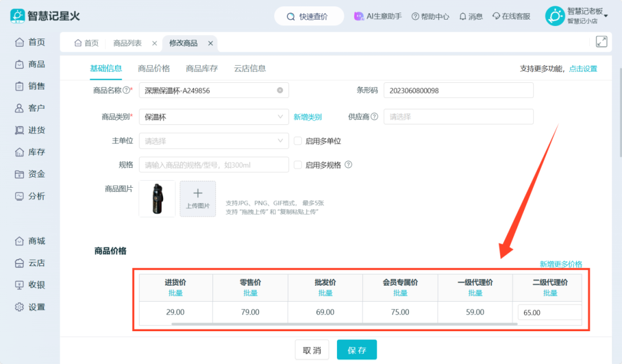Open 库存 in the left sidebar
622x364 pixels.
(30, 152)
